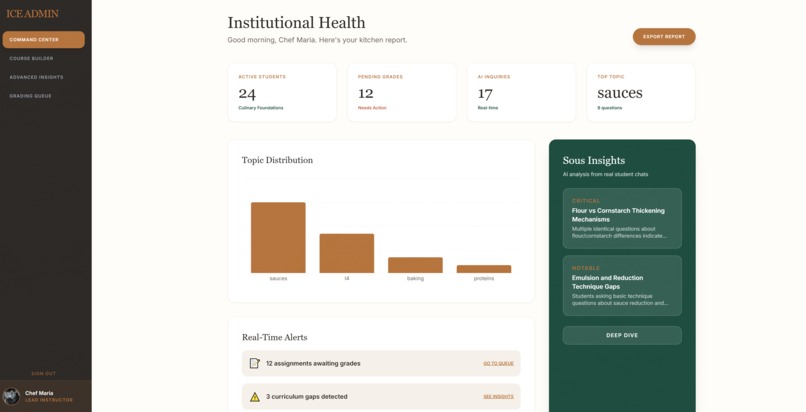Click the Deep Dive button
Image resolution: width=806 pixels, height=412 pixels.
click(x=622, y=335)
